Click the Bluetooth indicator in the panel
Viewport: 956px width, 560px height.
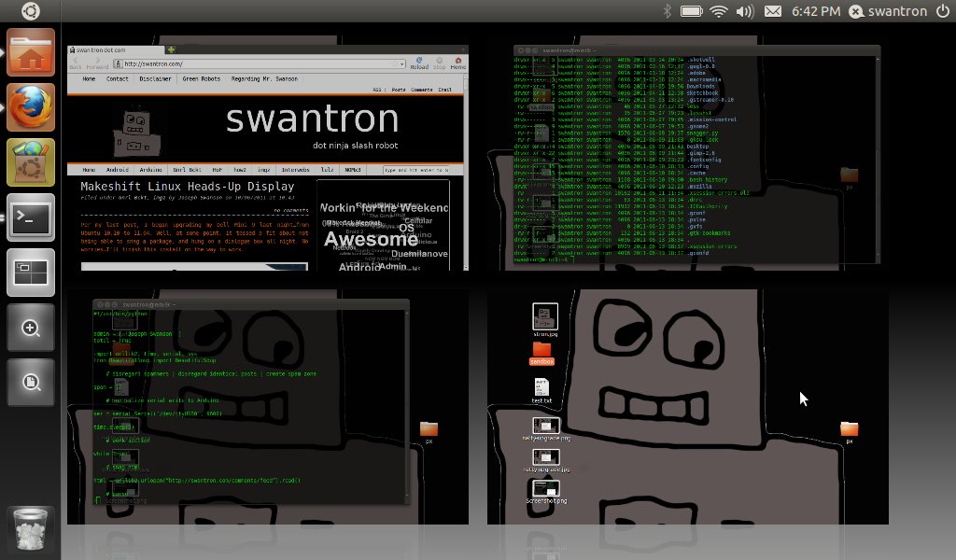(665, 12)
